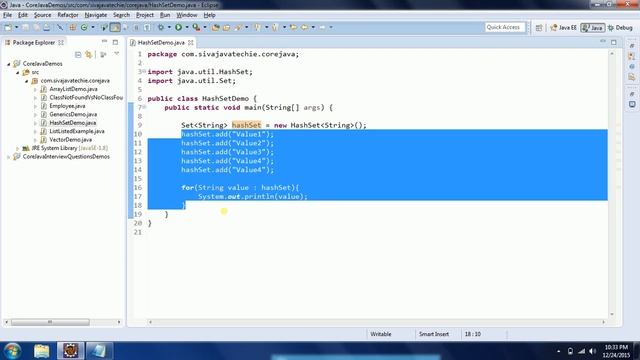Image resolution: width=640 pixels, height=360 pixels.
Task: Switch to the Debug perspective
Action: point(620,28)
